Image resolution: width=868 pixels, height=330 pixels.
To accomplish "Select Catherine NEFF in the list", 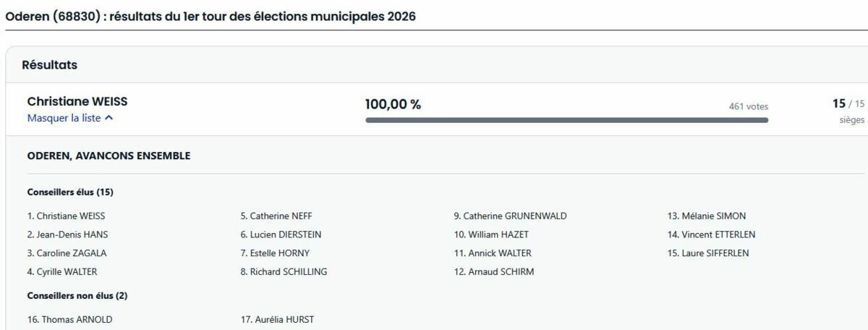I will pyautogui.click(x=276, y=216).
